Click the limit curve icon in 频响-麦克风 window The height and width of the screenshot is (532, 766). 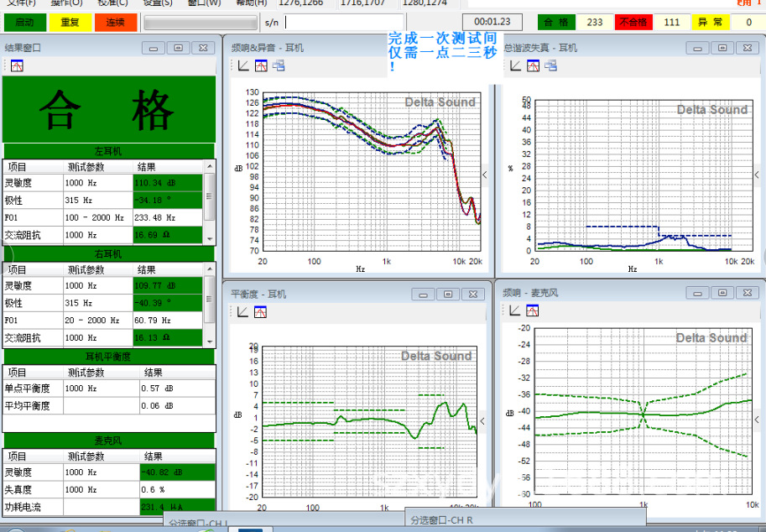pyautogui.click(x=533, y=311)
